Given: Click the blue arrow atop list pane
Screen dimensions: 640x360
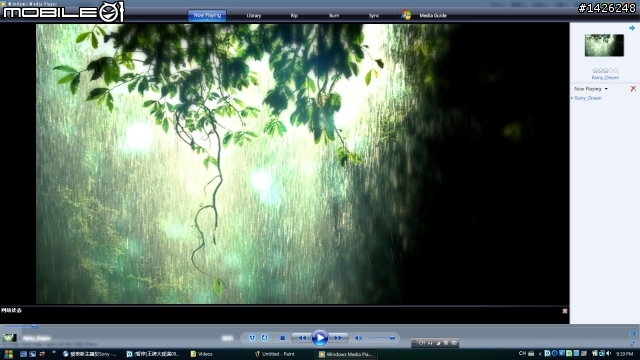Looking at the screenshot, I should 632,28.
